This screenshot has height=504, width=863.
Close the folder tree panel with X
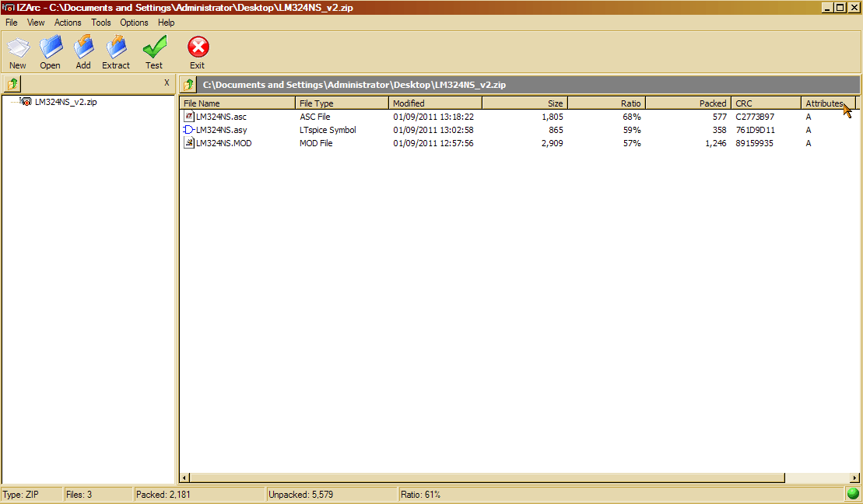tap(167, 83)
